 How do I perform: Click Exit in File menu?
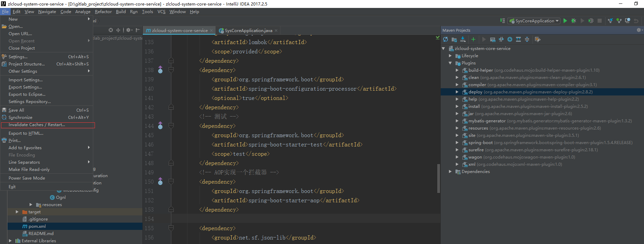47,187
